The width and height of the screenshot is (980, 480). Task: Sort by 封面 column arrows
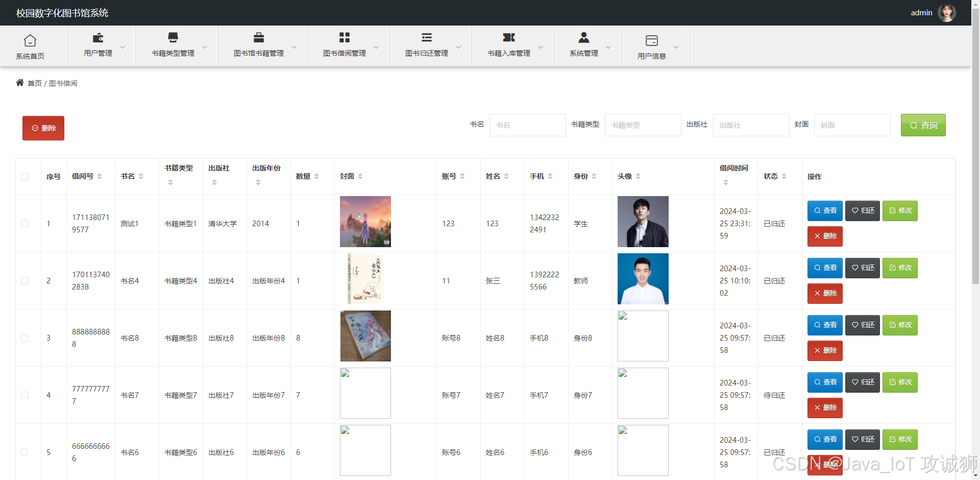pyautogui.click(x=360, y=176)
